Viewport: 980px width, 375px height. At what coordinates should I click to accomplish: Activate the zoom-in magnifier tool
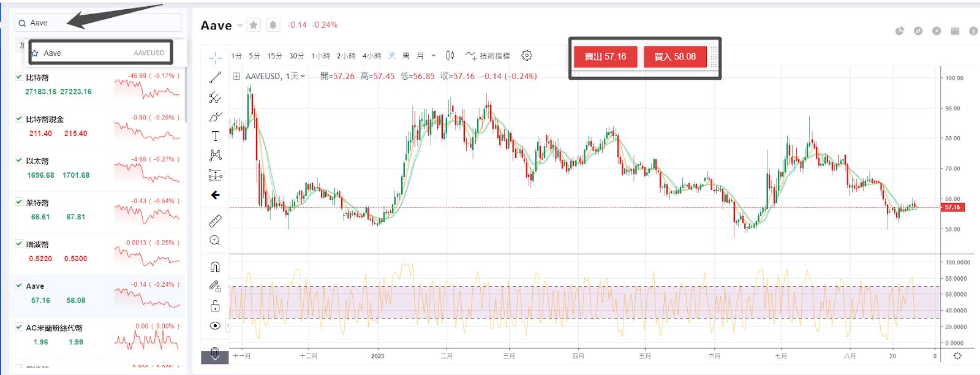click(x=215, y=240)
